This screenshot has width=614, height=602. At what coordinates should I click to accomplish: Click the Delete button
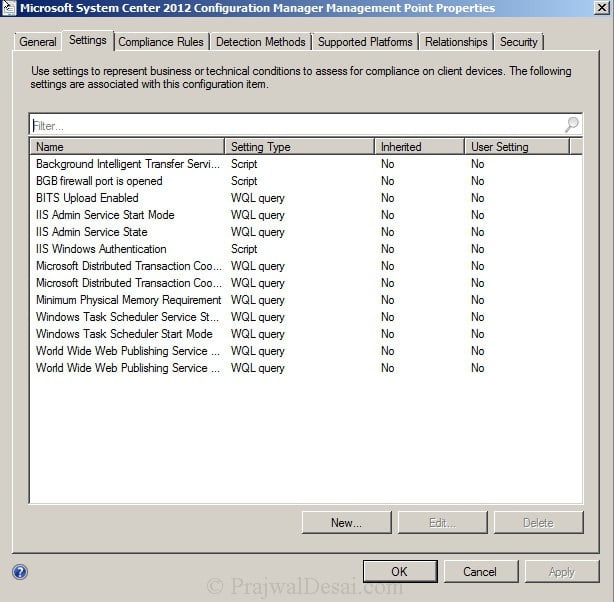click(538, 522)
